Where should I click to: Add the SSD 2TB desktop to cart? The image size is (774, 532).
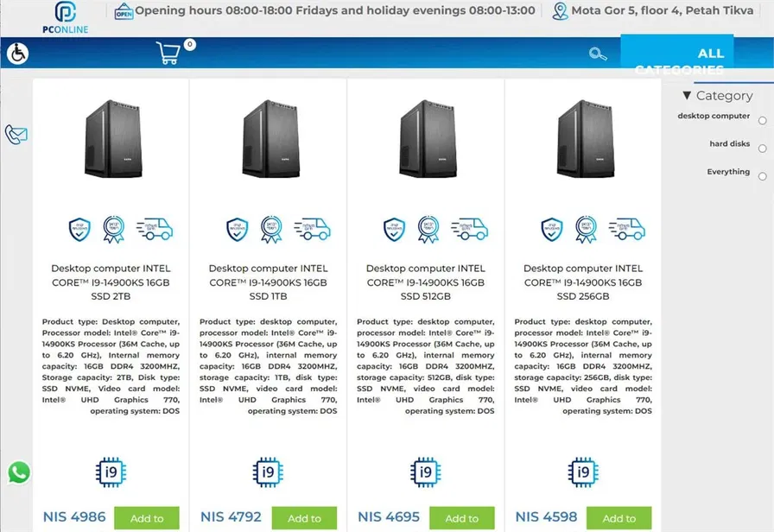147,518
